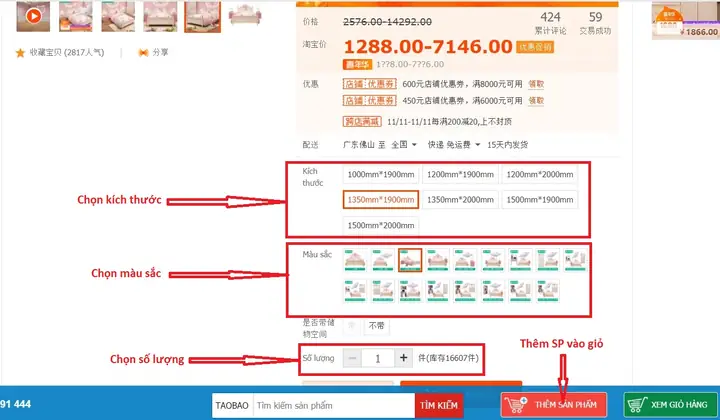Screen dimensions: 720x420
Task: Expand the 全国 destination dropdown
Action: pos(404,145)
